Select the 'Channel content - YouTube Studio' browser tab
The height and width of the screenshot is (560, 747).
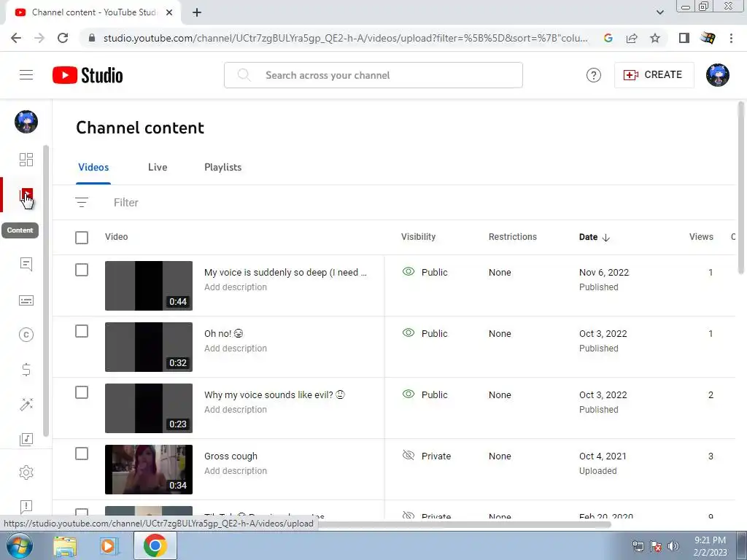(93, 12)
